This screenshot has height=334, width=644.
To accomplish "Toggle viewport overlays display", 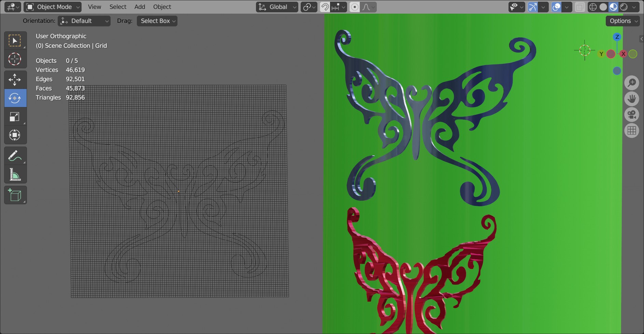I will [557, 7].
